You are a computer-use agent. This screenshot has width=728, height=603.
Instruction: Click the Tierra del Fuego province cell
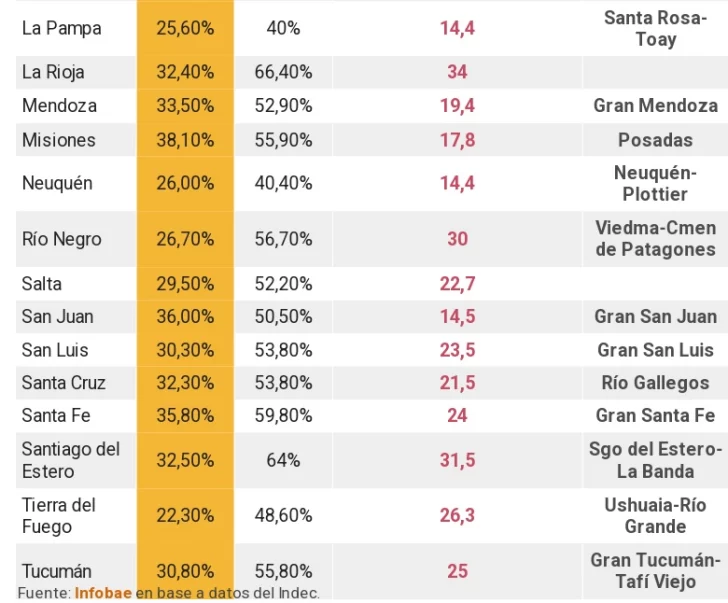point(59,515)
